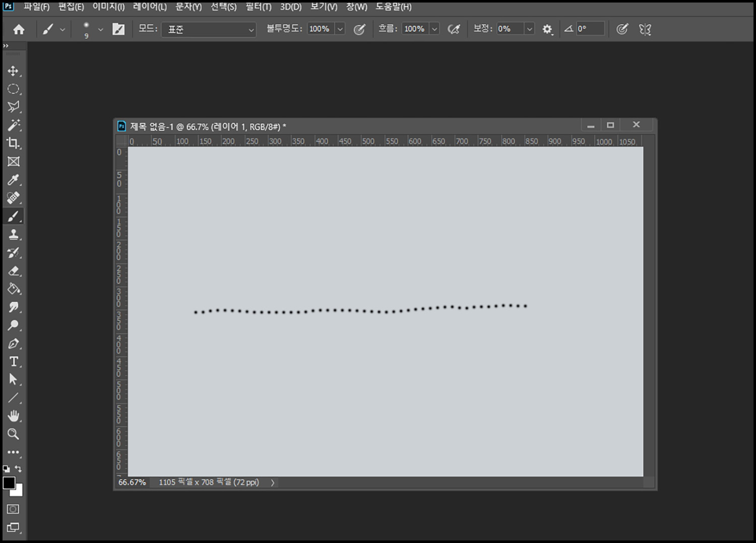Select the Pen tool
756x543 pixels.
(x=13, y=344)
